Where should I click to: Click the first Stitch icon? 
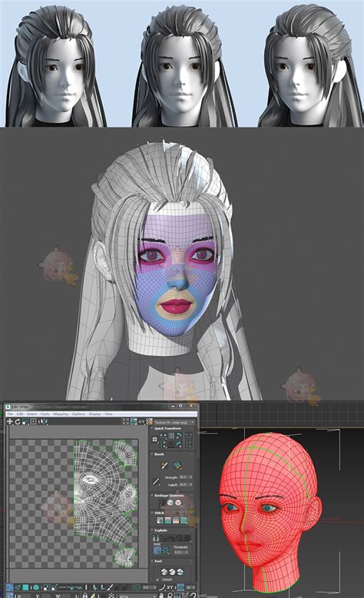click(x=160, y=520)
